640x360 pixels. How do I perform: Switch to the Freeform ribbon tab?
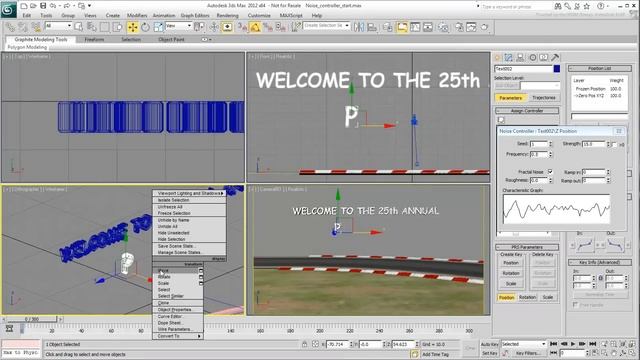click(94, 40)
